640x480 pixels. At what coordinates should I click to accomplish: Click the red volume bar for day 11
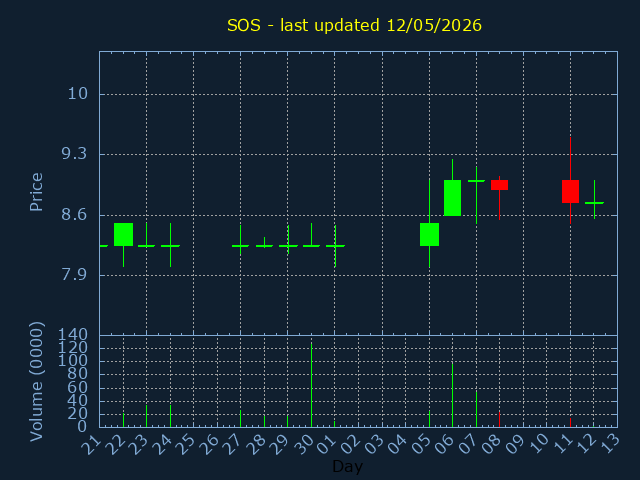[x=570, y=422]
